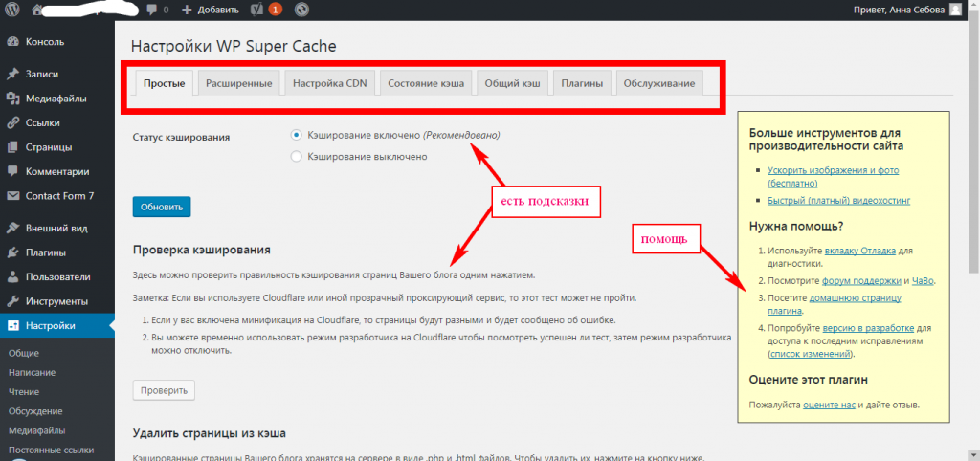Image resolution: width=980 pixels, height=461 pixels.
Task: Open the Настройка CDN tab
Action: (330, 83)
